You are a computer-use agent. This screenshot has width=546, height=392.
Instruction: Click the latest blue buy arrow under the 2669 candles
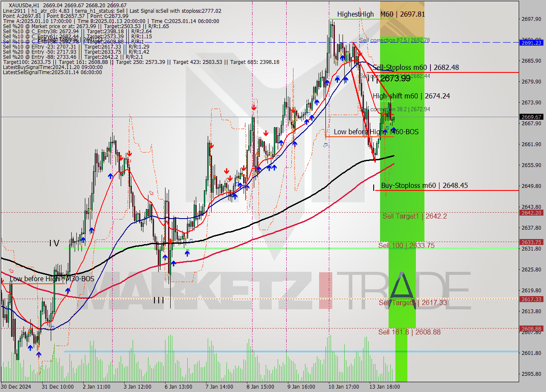coord(393,130)
